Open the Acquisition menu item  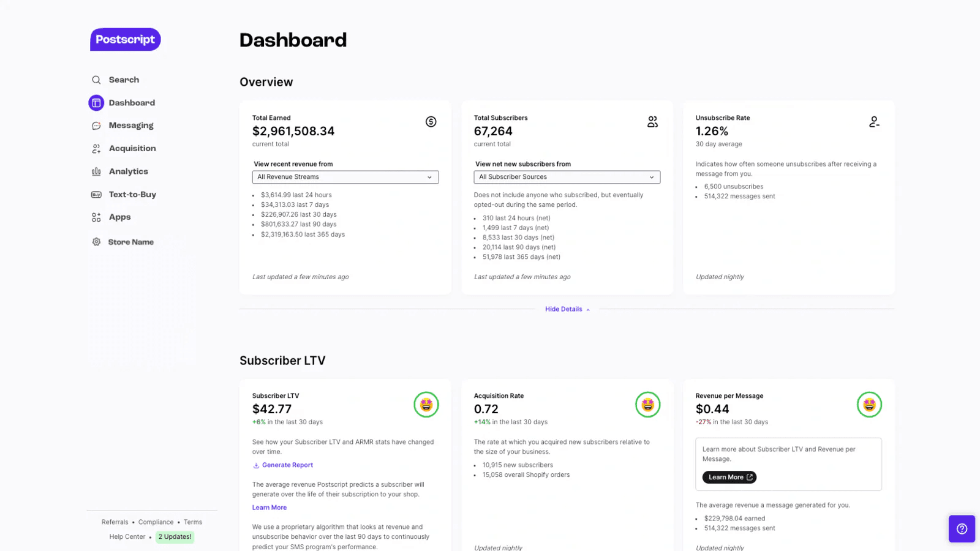click(132, 149)
